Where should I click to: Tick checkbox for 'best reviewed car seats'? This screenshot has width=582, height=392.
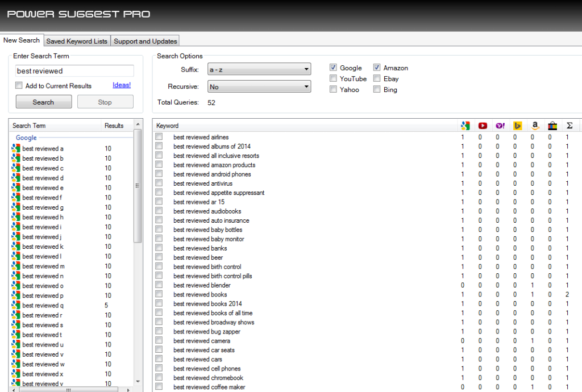pos(159,350)
